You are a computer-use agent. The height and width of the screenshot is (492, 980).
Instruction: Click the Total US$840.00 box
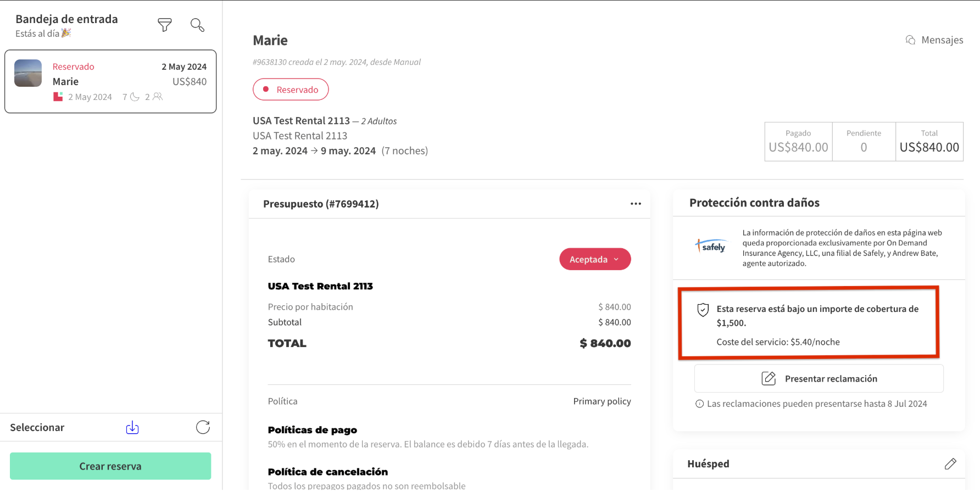pyautogui.click(x=929, y=142)
